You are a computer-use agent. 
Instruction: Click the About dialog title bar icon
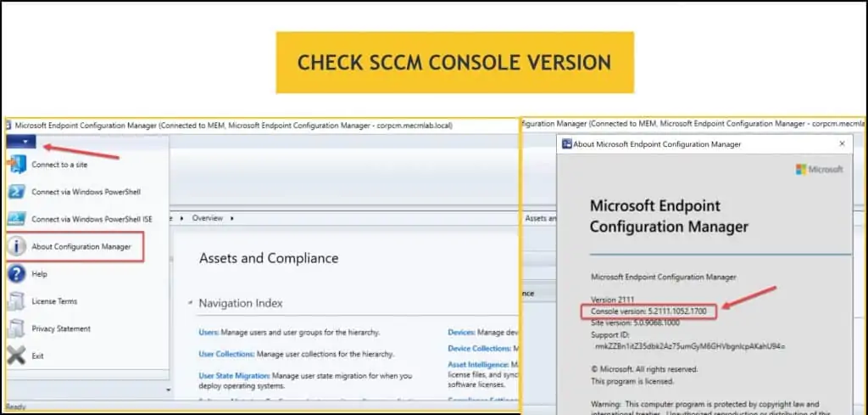(566, 144)
